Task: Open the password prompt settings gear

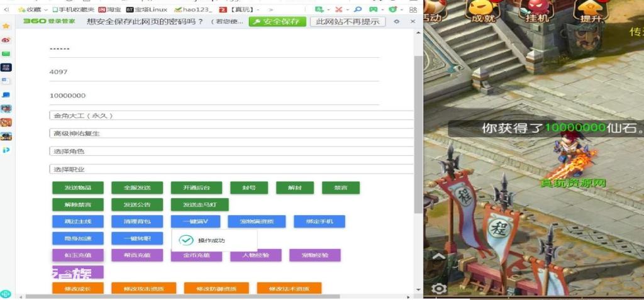Action: (x=396, y=21)
